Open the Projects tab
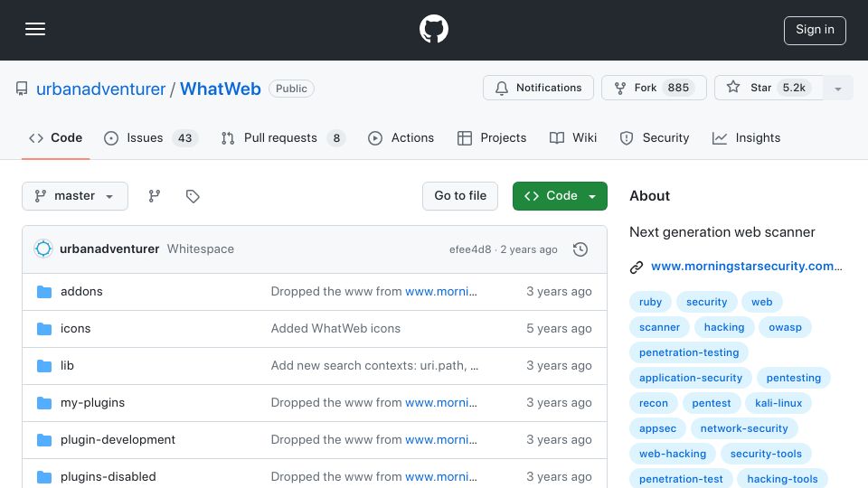 click(492, 137)
